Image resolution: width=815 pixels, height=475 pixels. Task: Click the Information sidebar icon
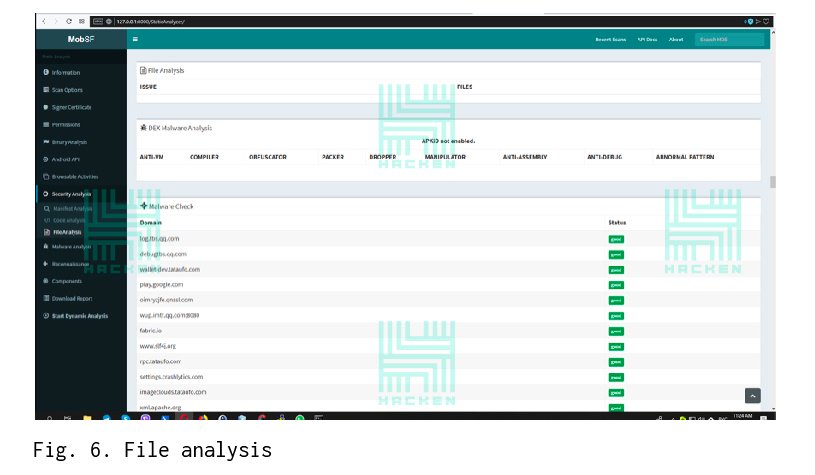point(46,72)
